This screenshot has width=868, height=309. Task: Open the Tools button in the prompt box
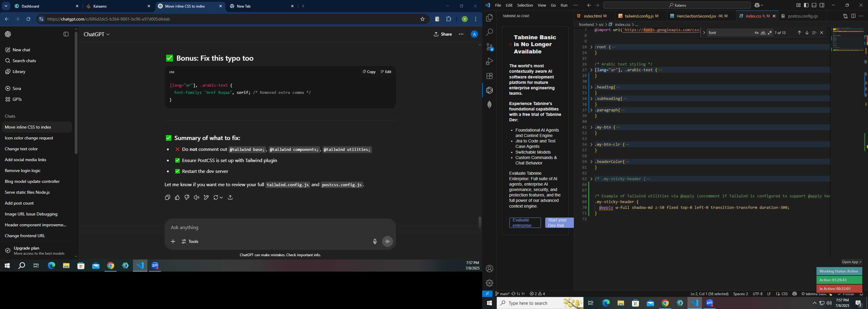point(190,241)
